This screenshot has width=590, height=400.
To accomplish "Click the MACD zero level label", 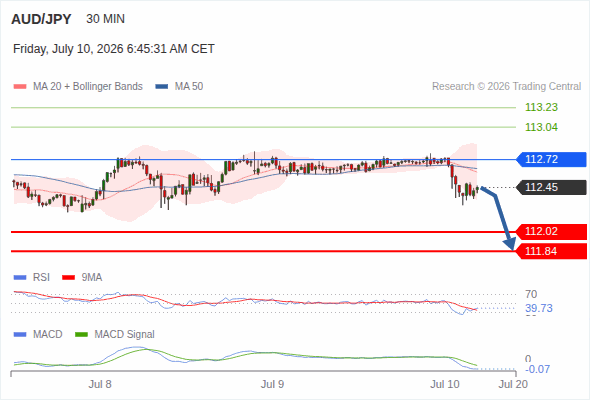I will [528, 359].
